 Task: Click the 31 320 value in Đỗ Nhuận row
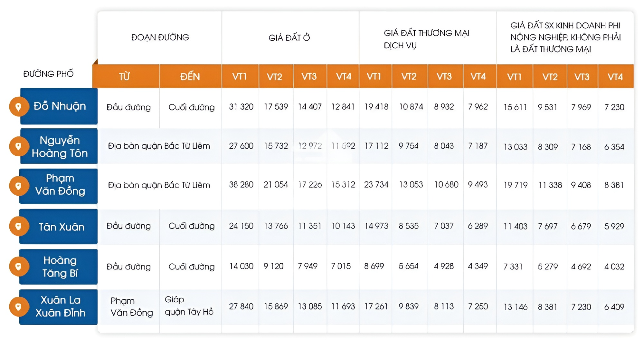241,107
